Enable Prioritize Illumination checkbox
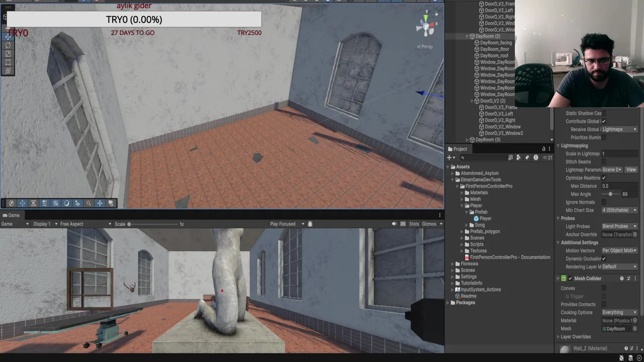 pos(604,137)
